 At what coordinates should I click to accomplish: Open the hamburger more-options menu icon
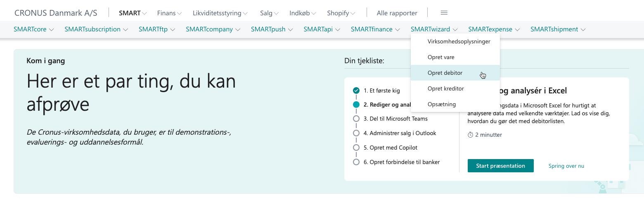tap(444, 13)
